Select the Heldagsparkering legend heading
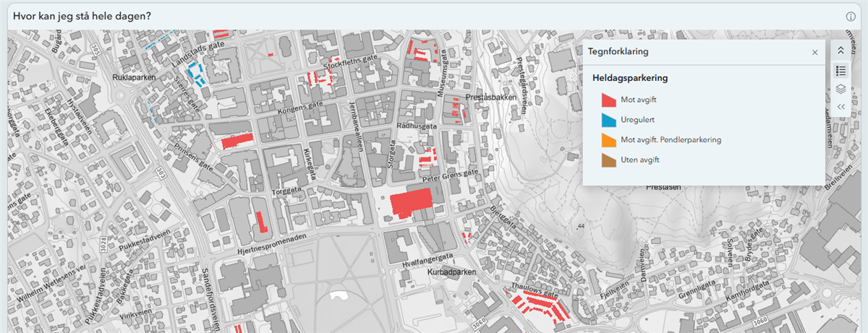This screenshot has height=333, width=868. [629, 78]
